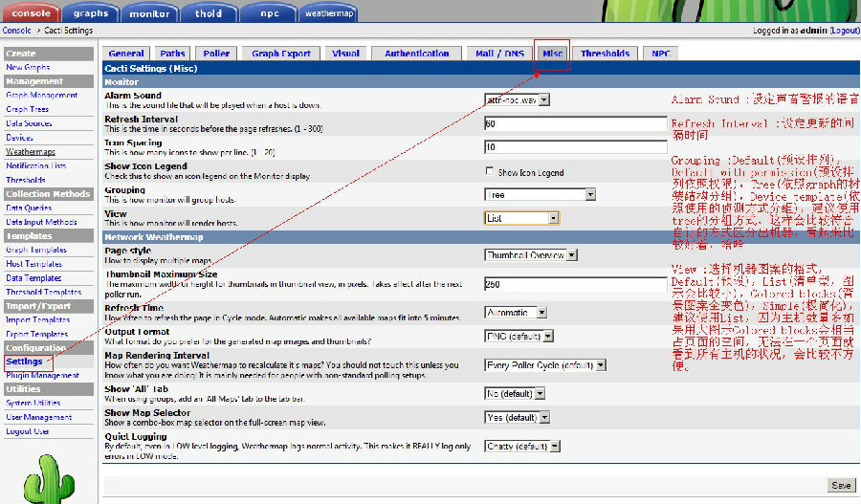This screenshot has width=861, height=504.
Task: Click Logout User in the sidebar
Action: [28, 431]
